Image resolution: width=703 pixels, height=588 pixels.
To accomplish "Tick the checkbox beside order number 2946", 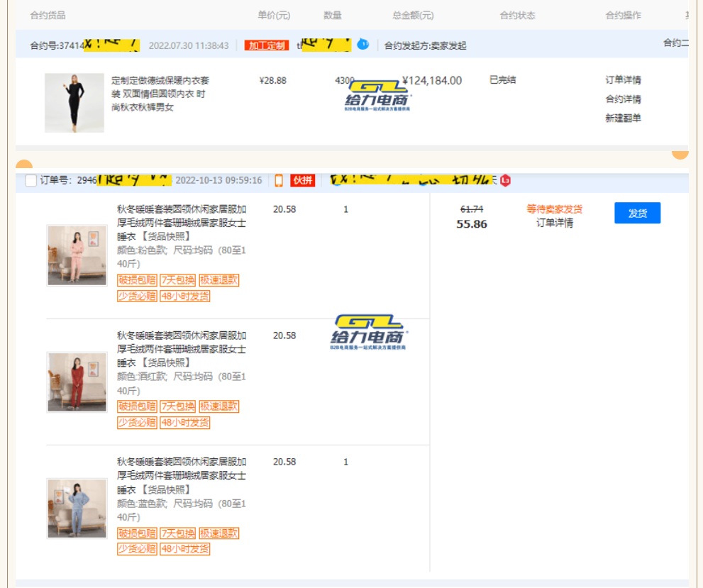I will [x=31, y=180].
